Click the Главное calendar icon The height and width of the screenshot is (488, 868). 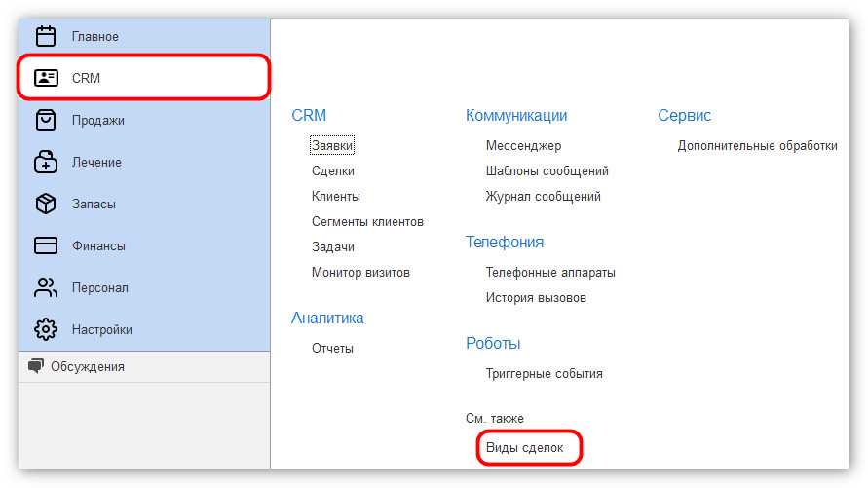[46, 36]
